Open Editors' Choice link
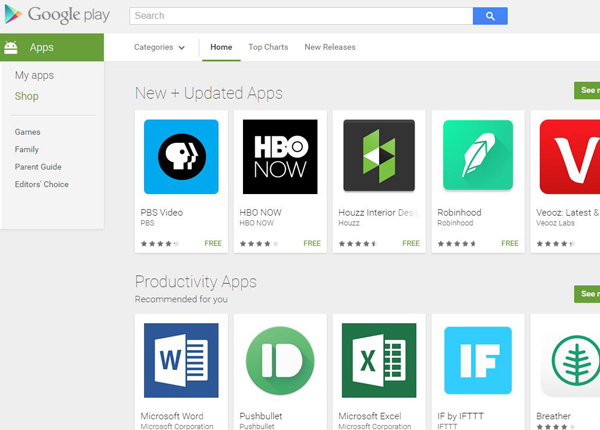This screenshot has width=600, height=430. tap(42, 184)
